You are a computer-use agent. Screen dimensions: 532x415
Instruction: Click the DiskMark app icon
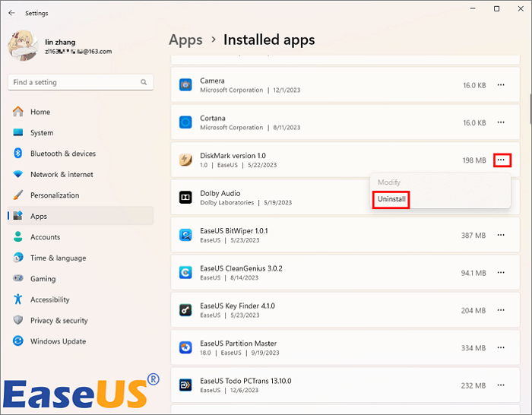pos(185,160)
